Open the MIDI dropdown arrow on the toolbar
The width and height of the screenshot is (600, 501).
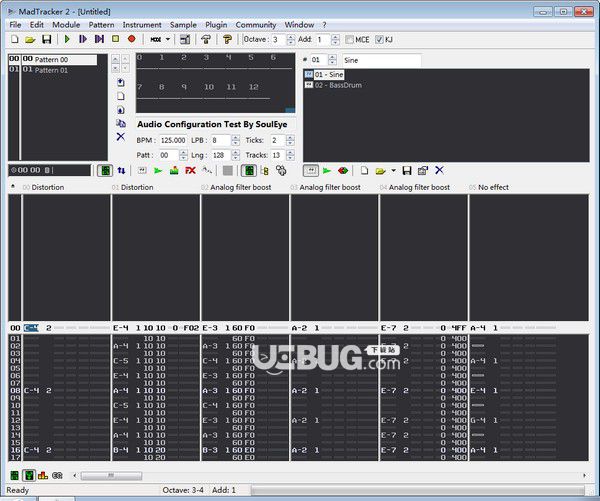(168, 39)
